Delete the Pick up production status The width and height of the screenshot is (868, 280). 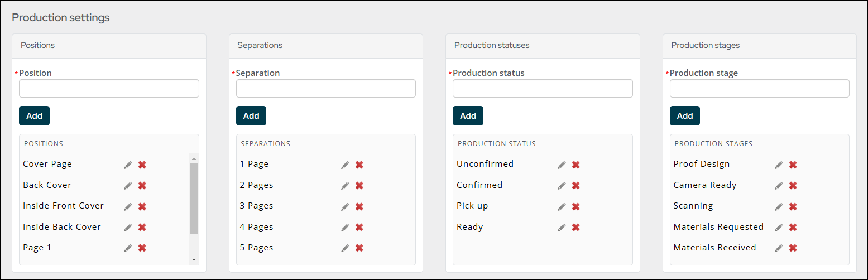[576, 206]
